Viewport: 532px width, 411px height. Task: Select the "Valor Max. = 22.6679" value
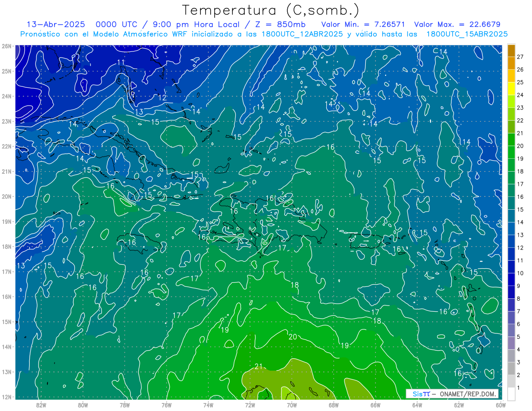[x=458, y=24]
